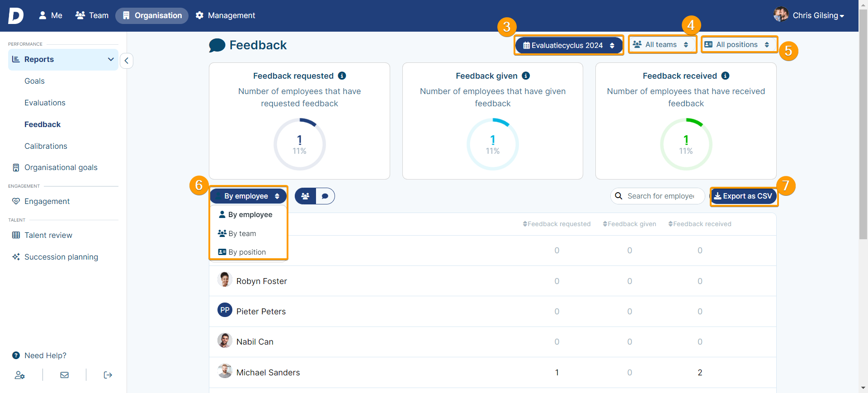Viewport: 868px width, 393px height.
Task: Collapse the left sidebar with chevron
Action: click(127, 61)
